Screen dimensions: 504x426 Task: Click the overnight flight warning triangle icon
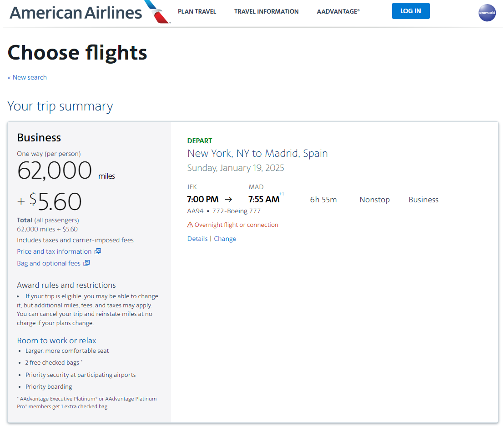tap(189, 224)
